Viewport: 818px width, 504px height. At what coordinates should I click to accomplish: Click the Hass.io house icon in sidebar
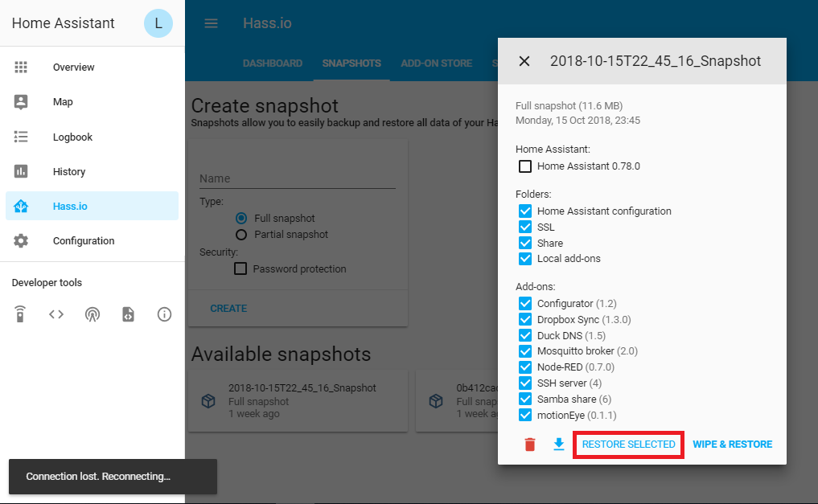21,206
